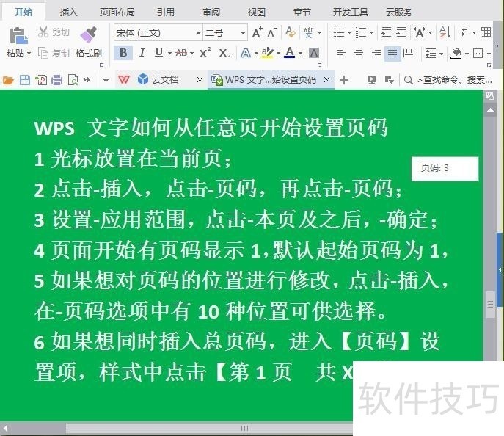Open the folder icon in quick toolbar
The width and height of the screenshot is (504, 436).
[x=8, y=80]
